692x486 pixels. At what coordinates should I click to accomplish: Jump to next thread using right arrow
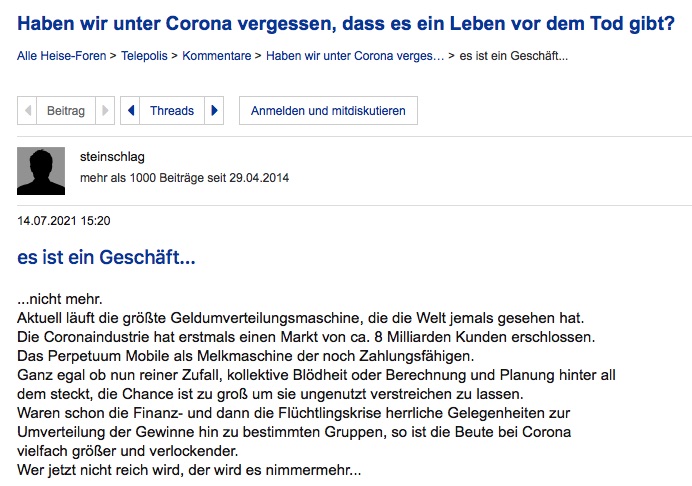click(216, 111)
